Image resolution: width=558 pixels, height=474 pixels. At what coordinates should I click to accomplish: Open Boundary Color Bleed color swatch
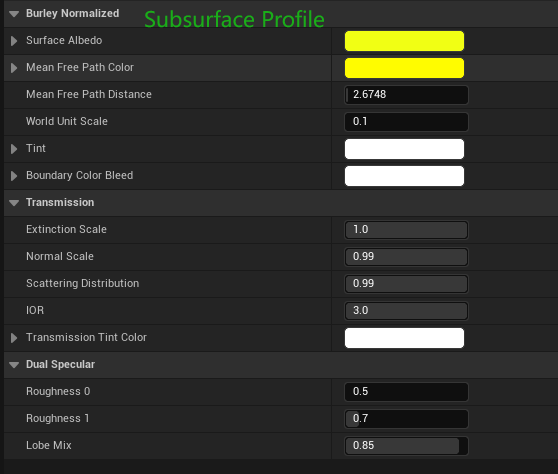tap(404, 176)
